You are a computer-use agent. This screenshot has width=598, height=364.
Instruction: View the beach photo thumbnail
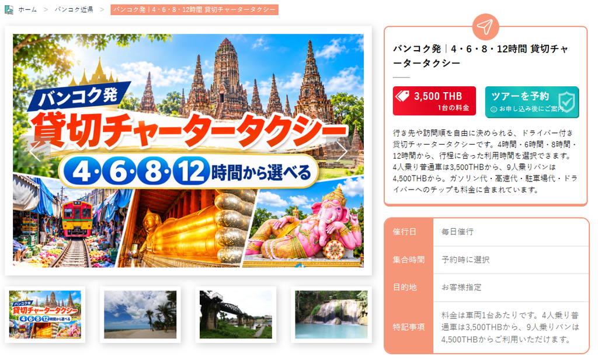tap(140, 314)
